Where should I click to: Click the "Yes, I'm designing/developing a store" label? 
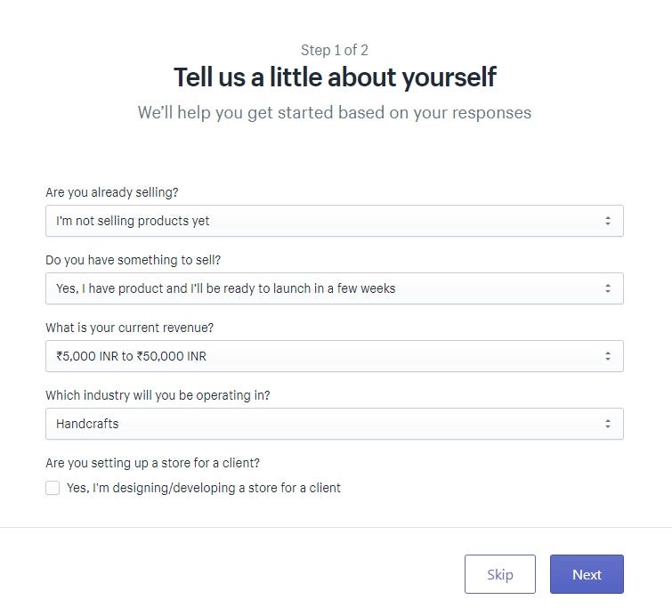(204, 488)
